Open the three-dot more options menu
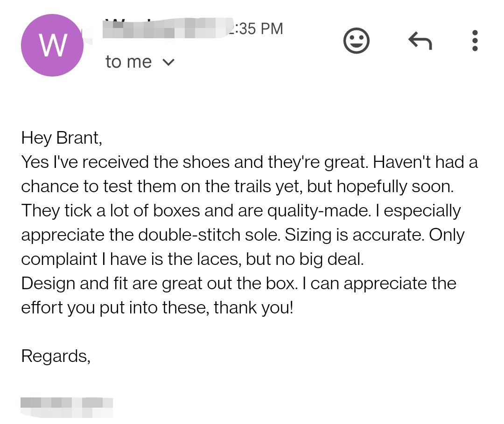This screenshot has height=424, width=504. (x=475, y=41)
